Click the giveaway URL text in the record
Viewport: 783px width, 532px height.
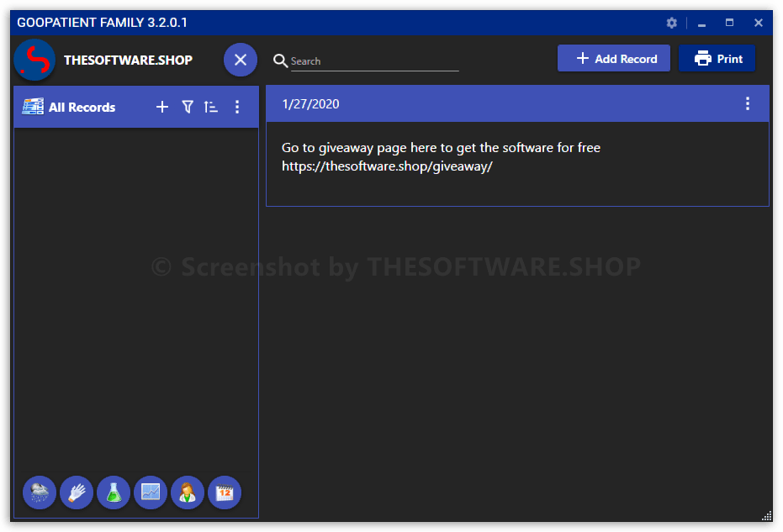click(387, 166)
